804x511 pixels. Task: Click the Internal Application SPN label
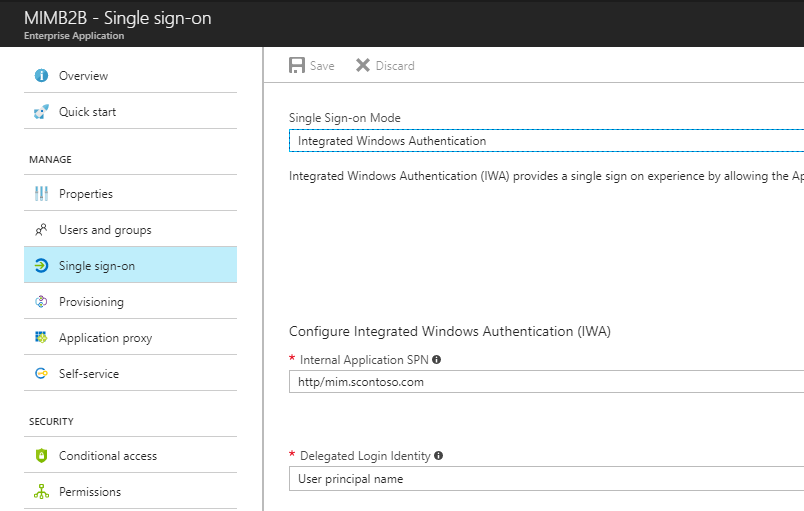[x=364, y=360]
